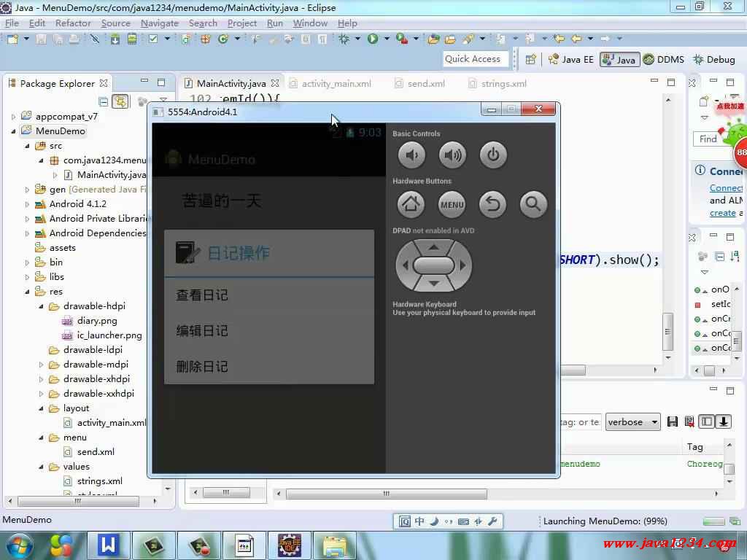Collapse all in Package Explorer
The image size is (747, 560).
click(103, 101)
